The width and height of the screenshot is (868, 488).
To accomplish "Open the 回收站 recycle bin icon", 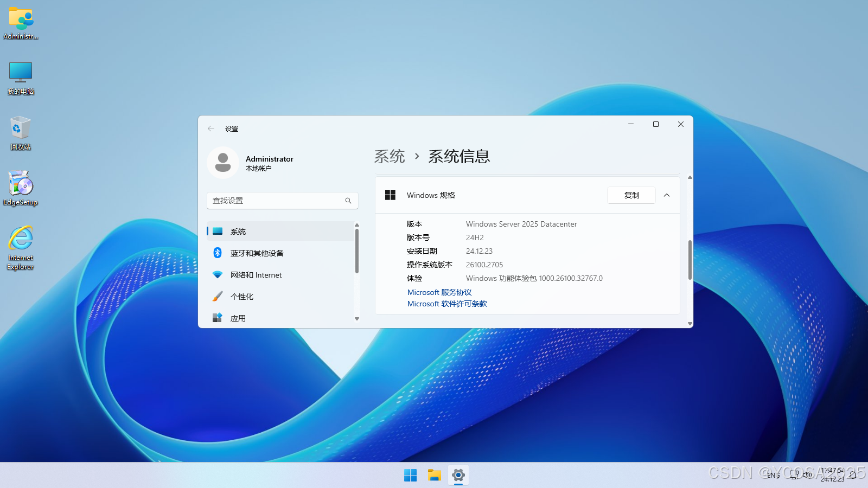I will 21,133.
